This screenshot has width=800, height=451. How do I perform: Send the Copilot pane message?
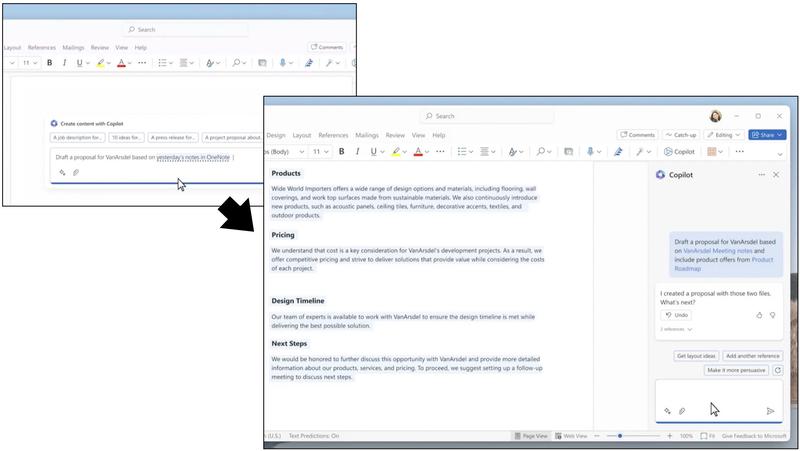click(x=770, y=411)
